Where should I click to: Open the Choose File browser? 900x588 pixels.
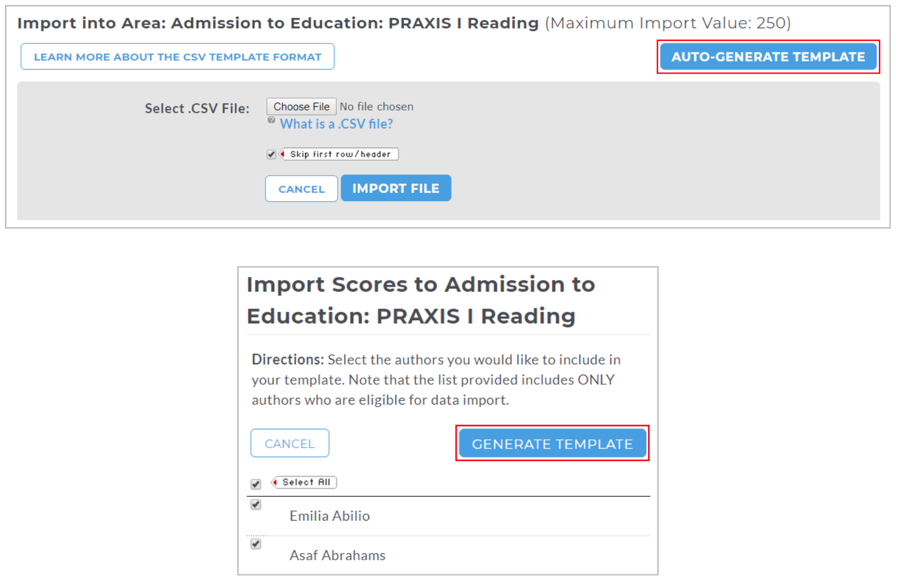[301, 107]
